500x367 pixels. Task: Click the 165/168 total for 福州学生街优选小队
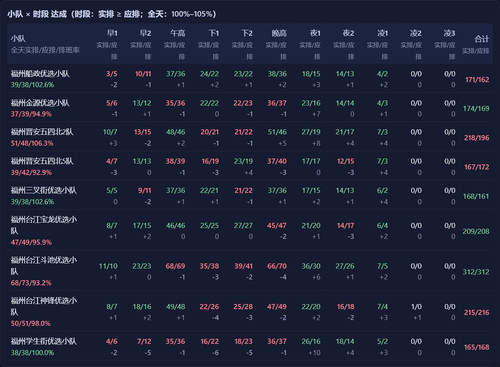pos(477,347)
